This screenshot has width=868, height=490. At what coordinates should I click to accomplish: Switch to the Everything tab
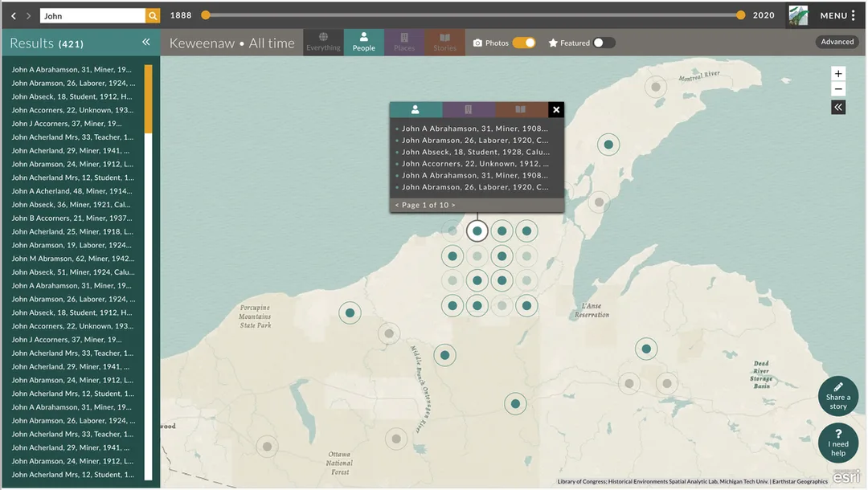(323, 42)
